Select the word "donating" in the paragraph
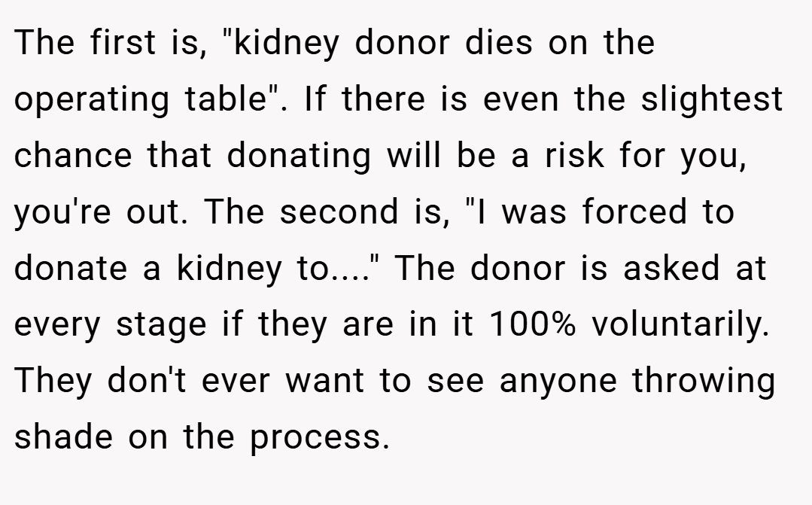The image size is (812, 505). coord(299,155)
